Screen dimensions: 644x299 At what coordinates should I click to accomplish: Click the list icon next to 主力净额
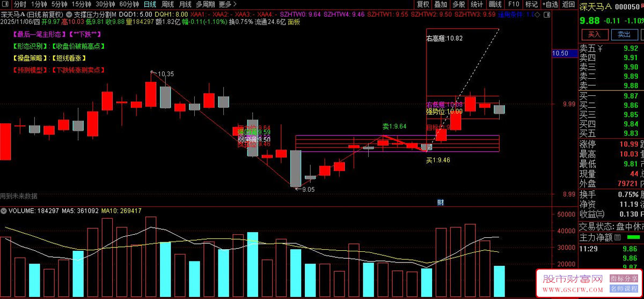tap(618, 237)
